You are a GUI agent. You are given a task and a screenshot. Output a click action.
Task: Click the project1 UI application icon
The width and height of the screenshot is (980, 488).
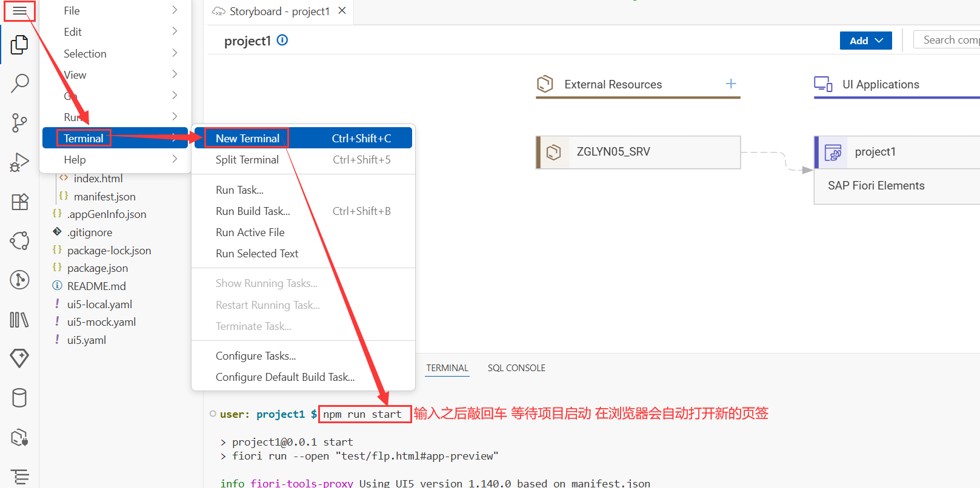[x=833, y=152]
